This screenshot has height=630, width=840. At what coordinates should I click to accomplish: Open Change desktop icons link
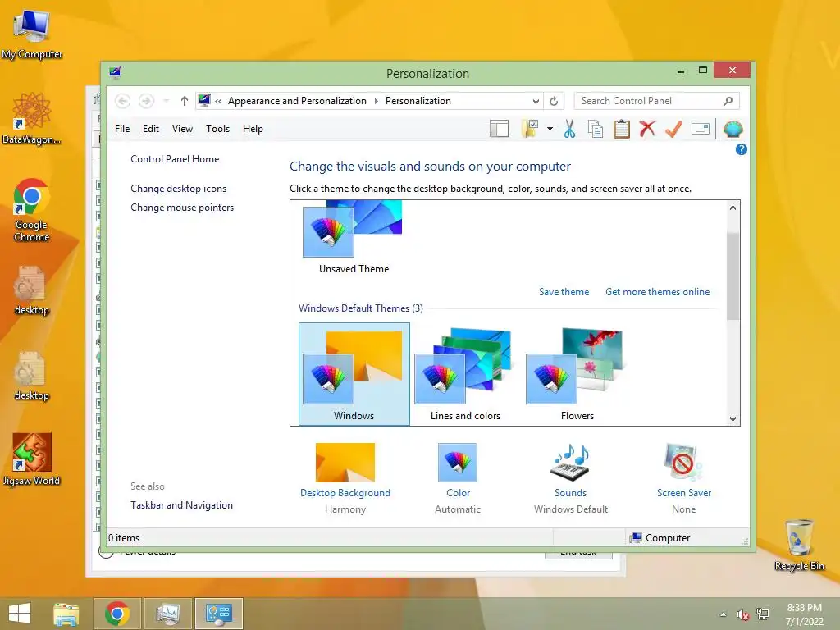[178, 189]
